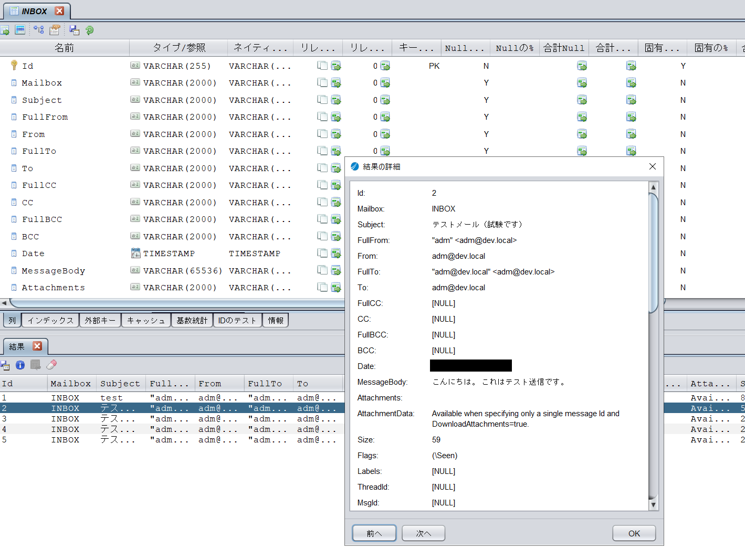The width and height of the screenshot is (745, 560).
Task: Select the MessageBody column row
Action: (172, 270)
